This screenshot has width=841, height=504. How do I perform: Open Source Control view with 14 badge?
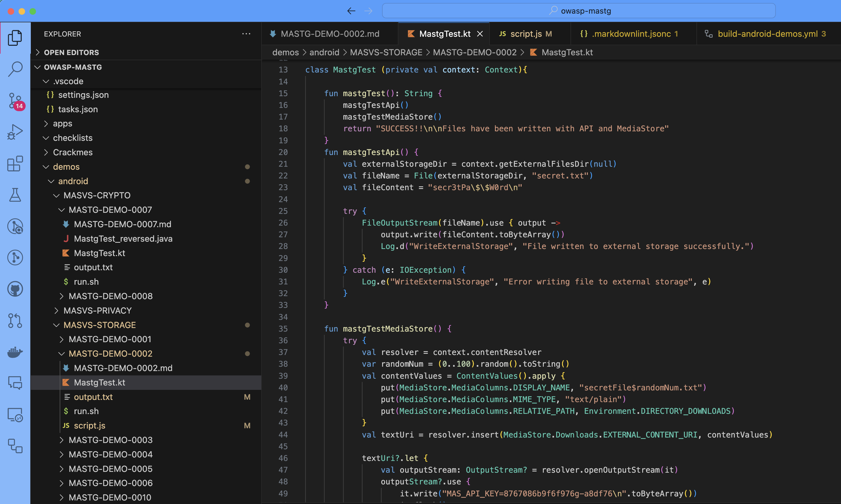click(x=15, y=101)
